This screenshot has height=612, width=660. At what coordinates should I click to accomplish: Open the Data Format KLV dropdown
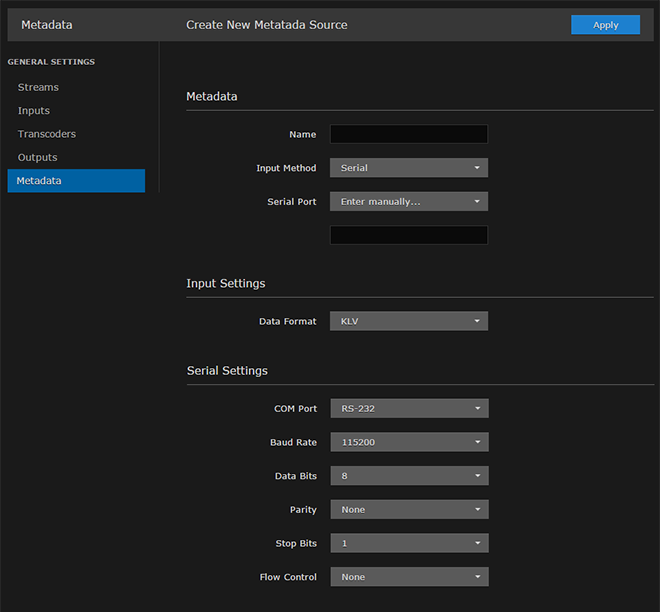[x=408, y=322]
